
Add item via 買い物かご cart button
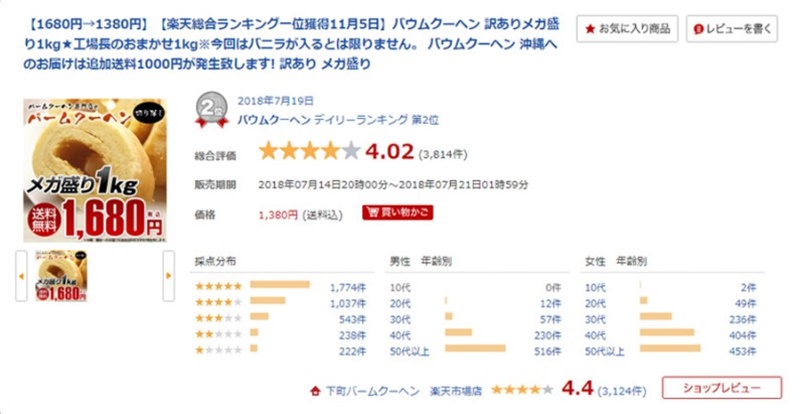[398, 212]
